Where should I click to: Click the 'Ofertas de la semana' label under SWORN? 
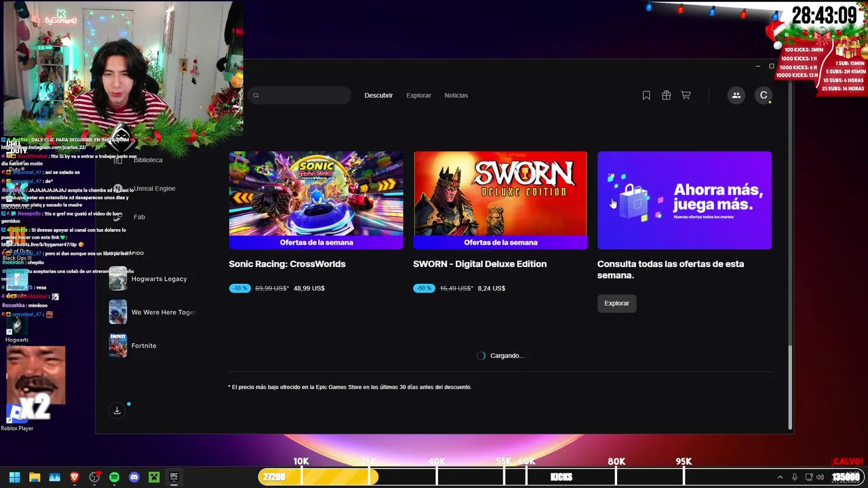[x=500, y=242]
